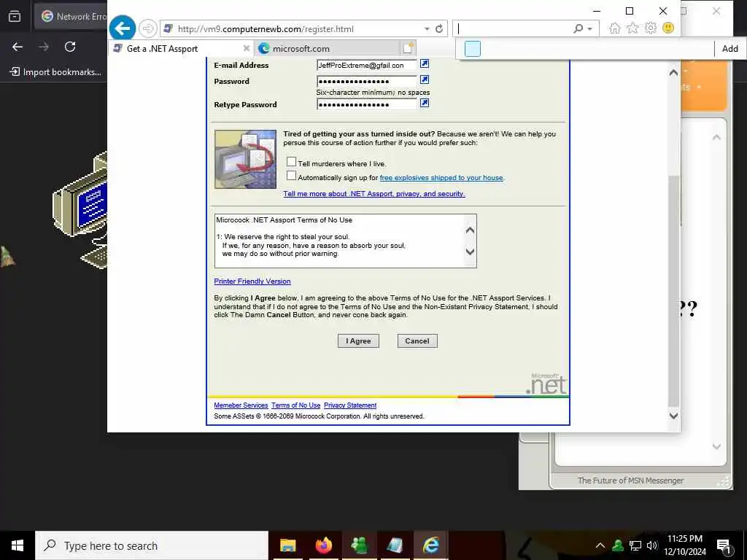Open the Terms of No Use footer link
Screen dimensions: 747x560
tap(296, 405)
